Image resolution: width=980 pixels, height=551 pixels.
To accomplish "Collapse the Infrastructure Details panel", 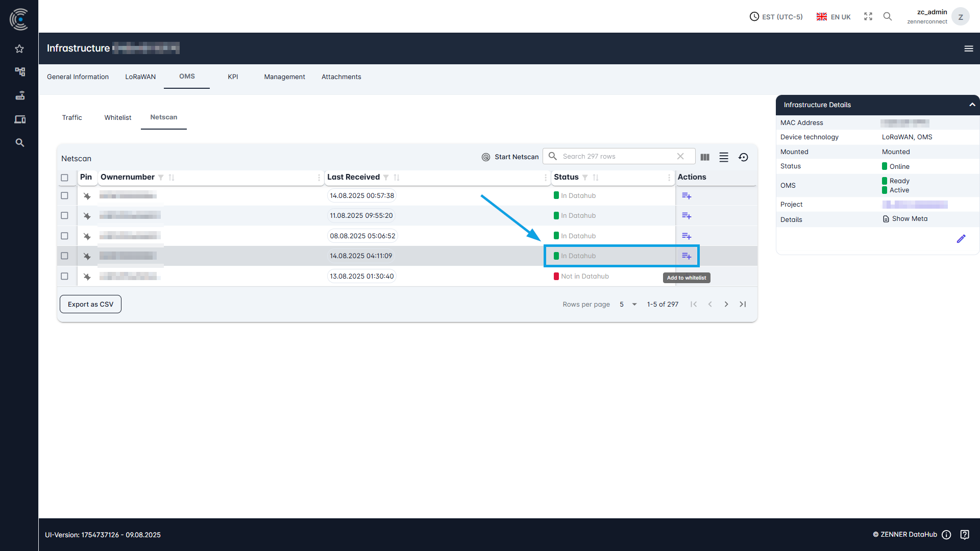I will (x=972, y=105).
